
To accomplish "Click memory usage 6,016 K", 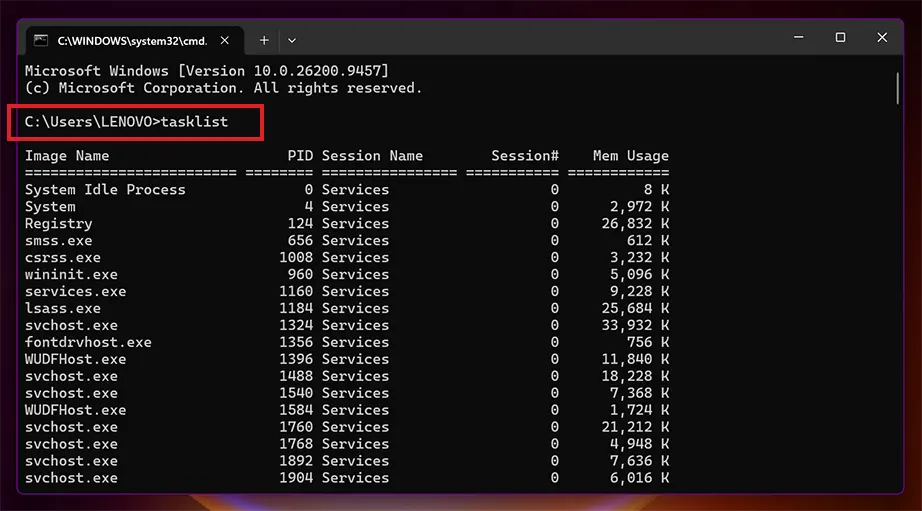I will coord(639,478).
